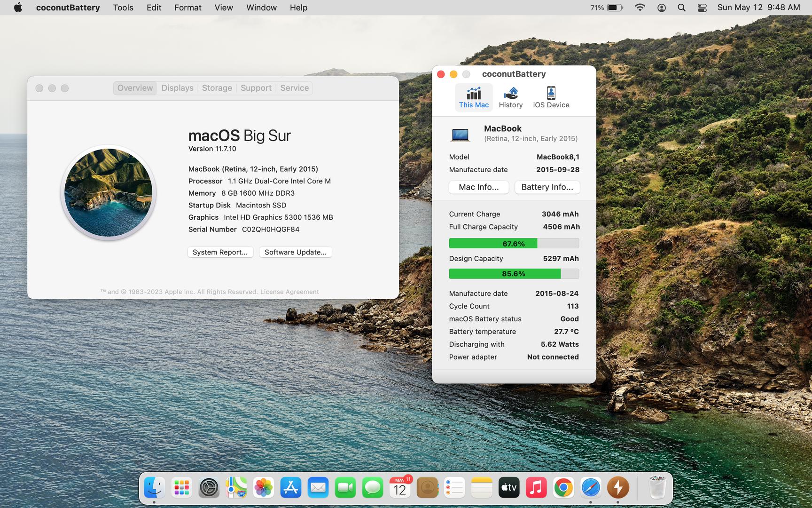This screenshot has width=812, height=508.
Task: Open Mail from the Dock
Action: point(318,488)
